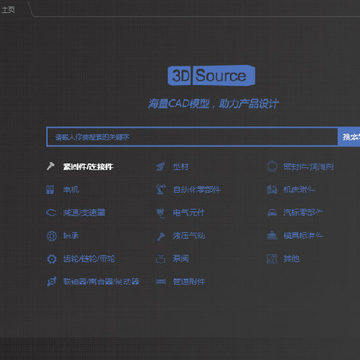Click the hammer icon beside 紧固件/连接件

coord(50,166)
